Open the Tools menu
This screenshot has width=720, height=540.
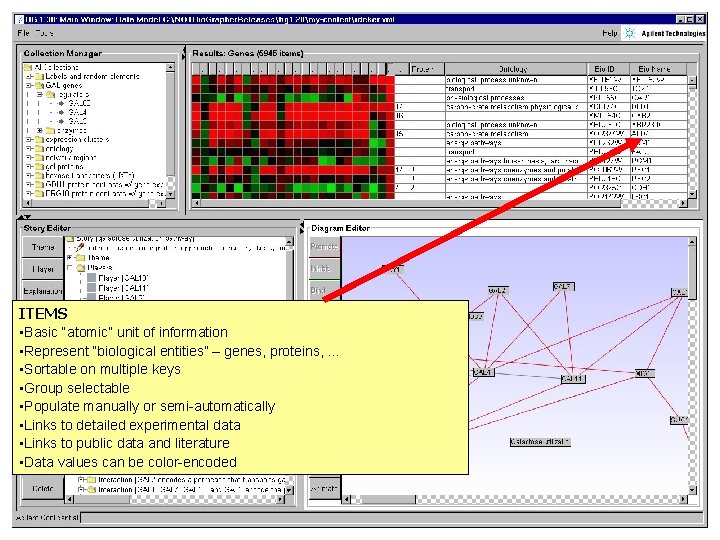tap(44, 33)
